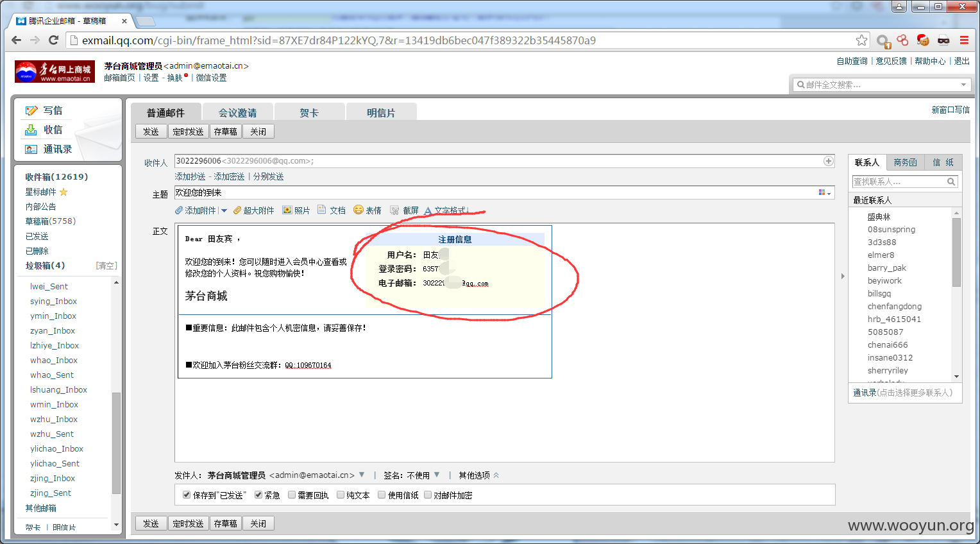Click the add recipient plus icon
This screenshot has height=544, width=980.
point(829,161)
